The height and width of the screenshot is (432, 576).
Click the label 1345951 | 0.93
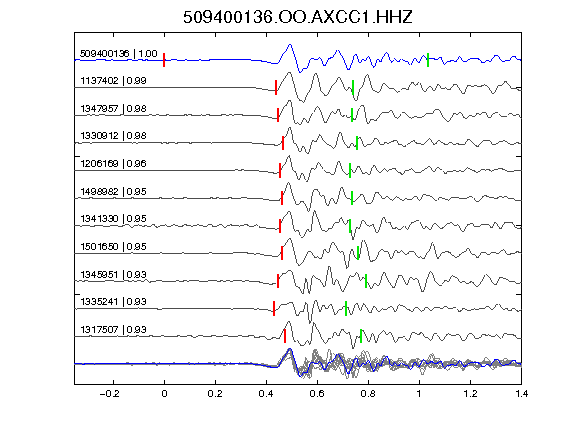pos(113,274)
